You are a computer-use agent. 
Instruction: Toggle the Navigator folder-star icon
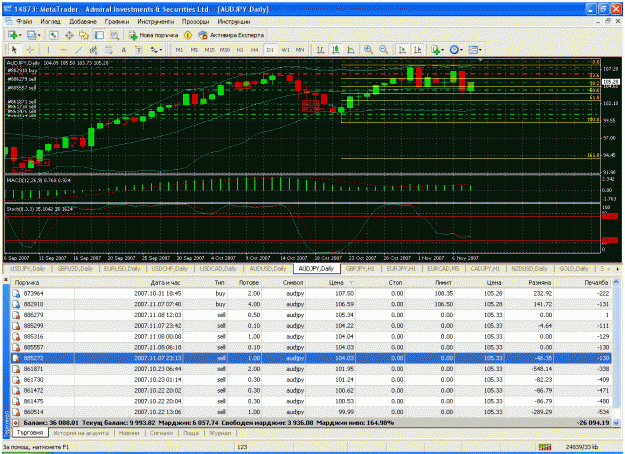pyautogui.click(x=84, y=35)
